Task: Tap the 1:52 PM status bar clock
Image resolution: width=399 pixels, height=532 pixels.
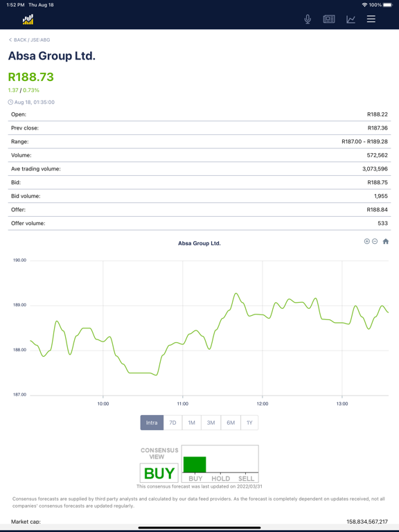Action: (x=16, y=5)
